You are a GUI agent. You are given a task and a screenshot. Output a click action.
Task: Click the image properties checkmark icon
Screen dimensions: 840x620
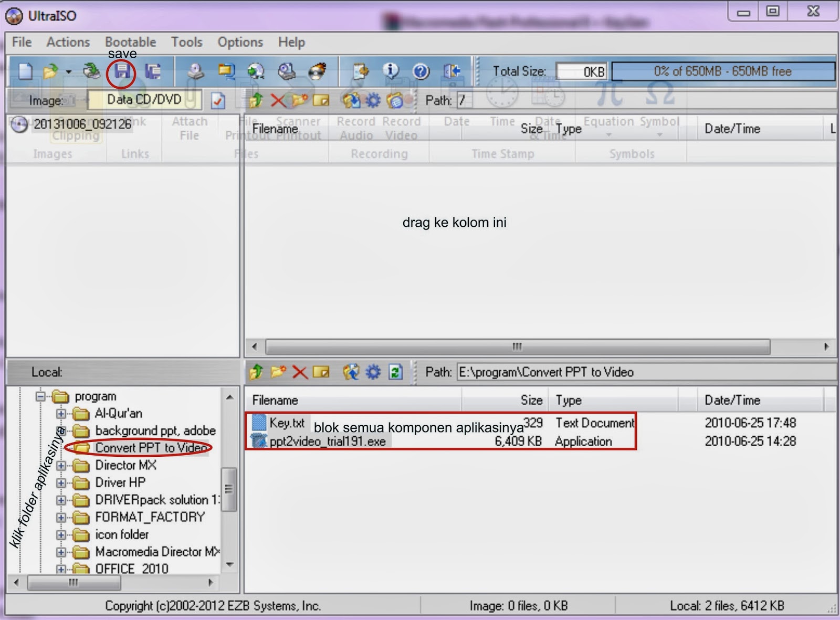218,100
